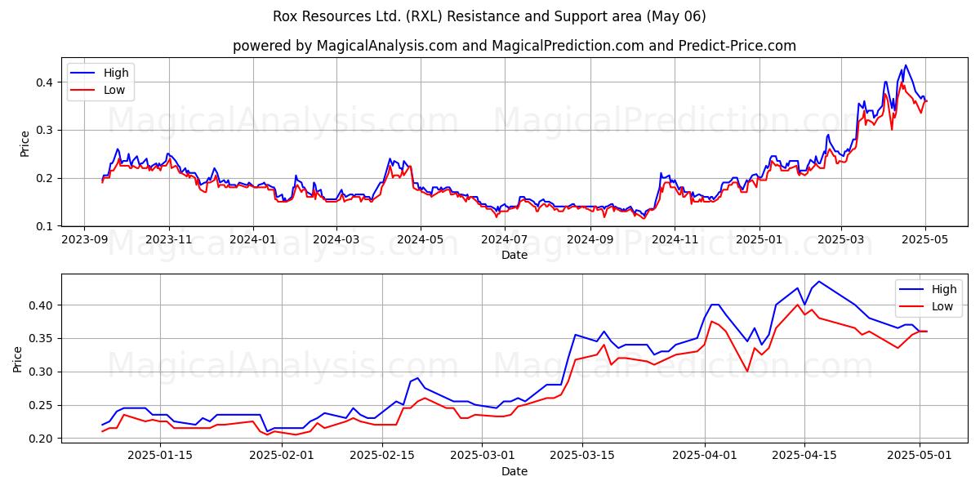980x490 pixels.
Task: Click the '0.3' y-axis tick in top chart
Action: (47, 131)
